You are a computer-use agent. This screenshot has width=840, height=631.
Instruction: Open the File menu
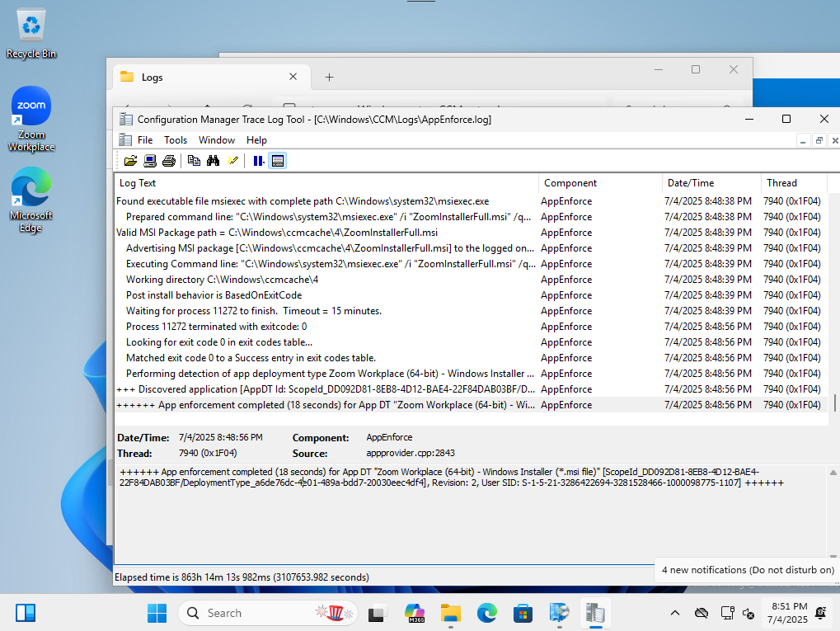(144, 140)
